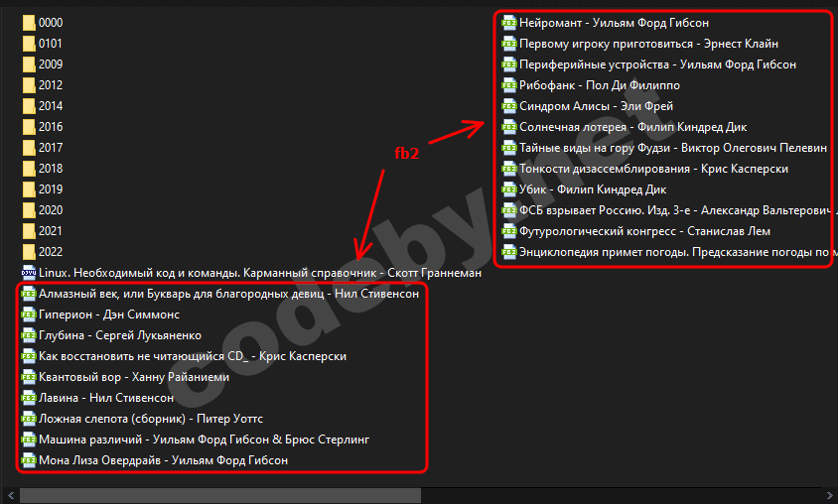Select the 2018 folder icon

pos(29,169)
